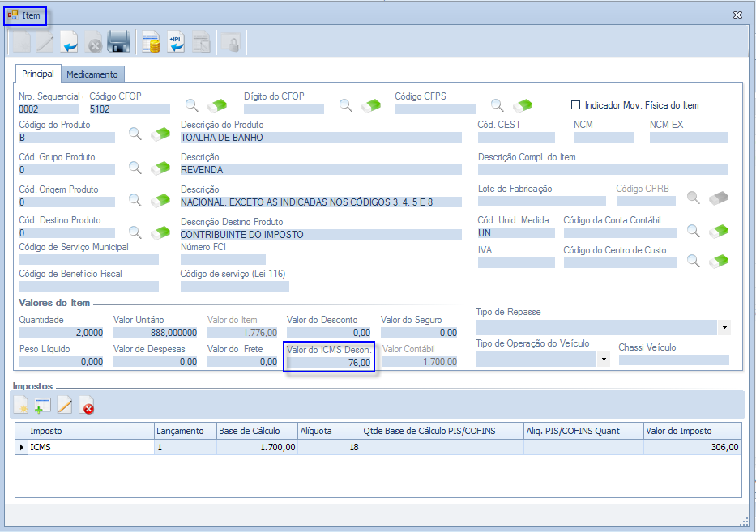
Task: Click magnifier search next to Código CFOP
Action: [x=192, y=105]
